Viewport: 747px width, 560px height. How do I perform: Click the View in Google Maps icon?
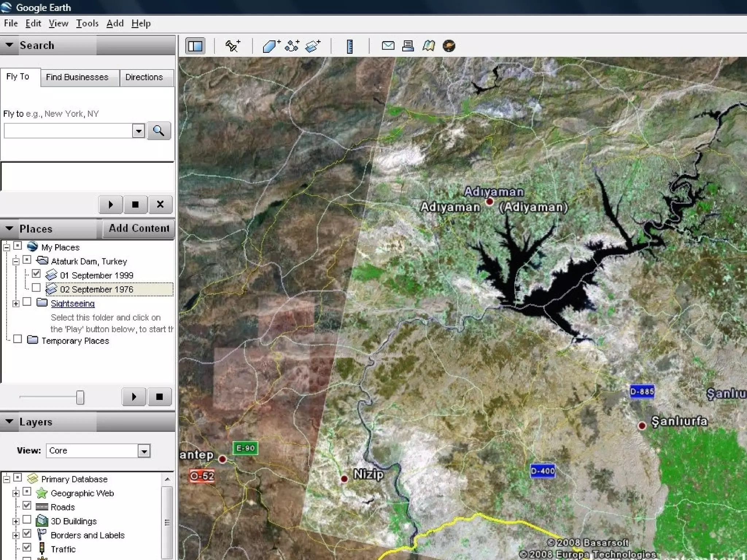pyautogui.click(x=429, y=46)
